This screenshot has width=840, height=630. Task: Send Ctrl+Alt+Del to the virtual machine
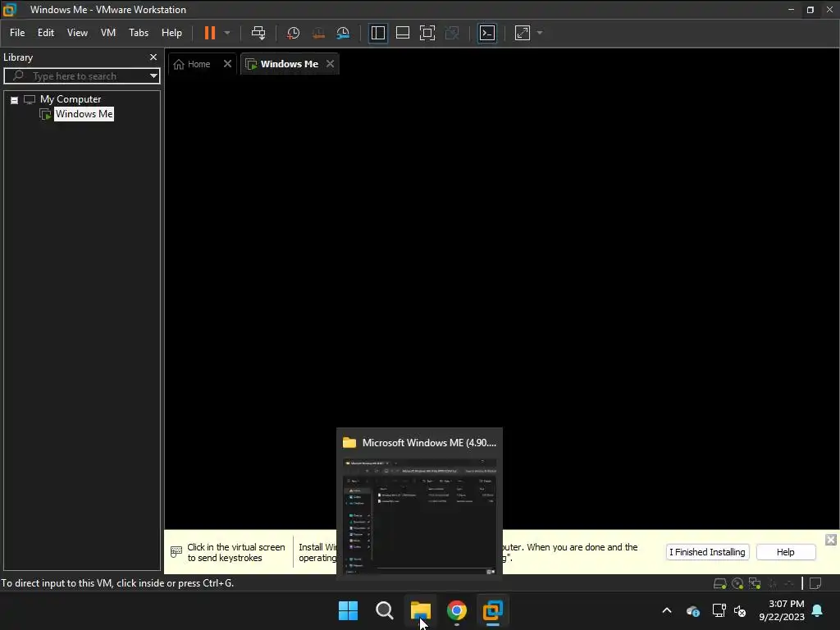pyautogui.click(x=258, y=33)
